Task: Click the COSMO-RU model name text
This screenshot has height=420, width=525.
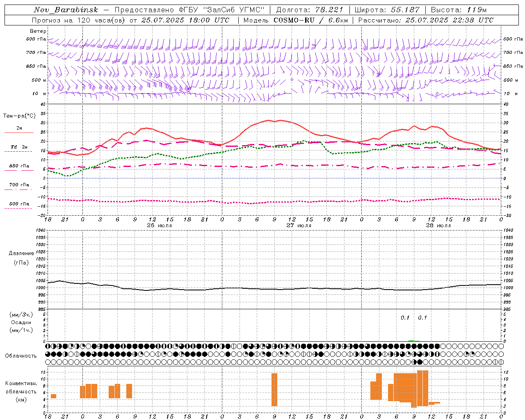Action: 294,20
